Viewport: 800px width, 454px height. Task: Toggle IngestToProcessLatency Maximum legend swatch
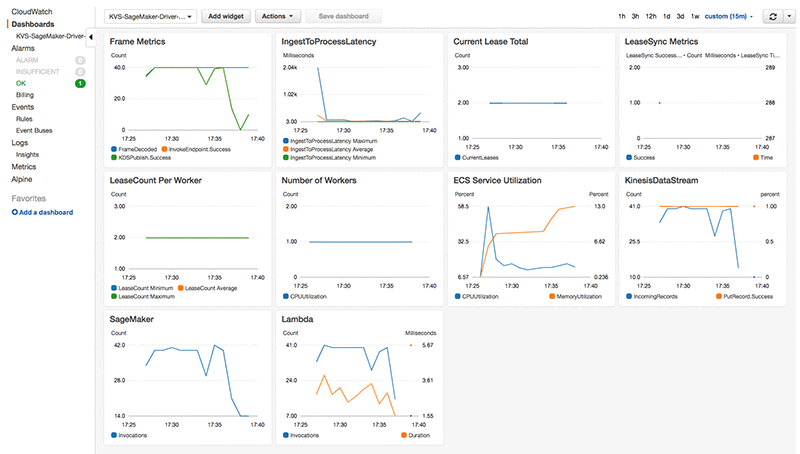[x=286, y=141]
